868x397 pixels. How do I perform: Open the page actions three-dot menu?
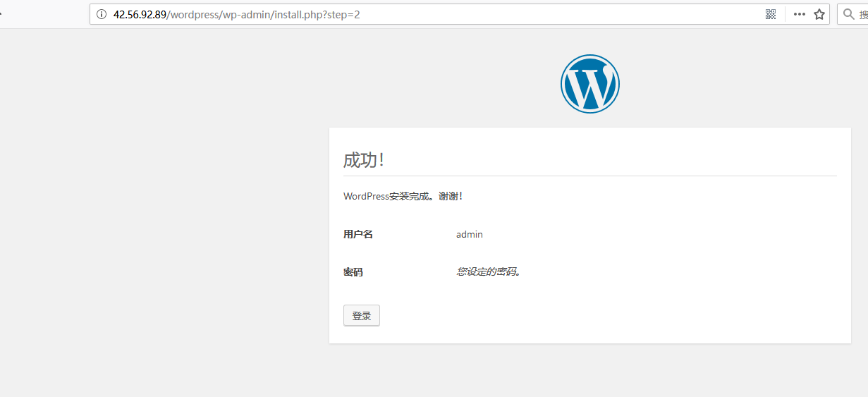pos(799,14)
